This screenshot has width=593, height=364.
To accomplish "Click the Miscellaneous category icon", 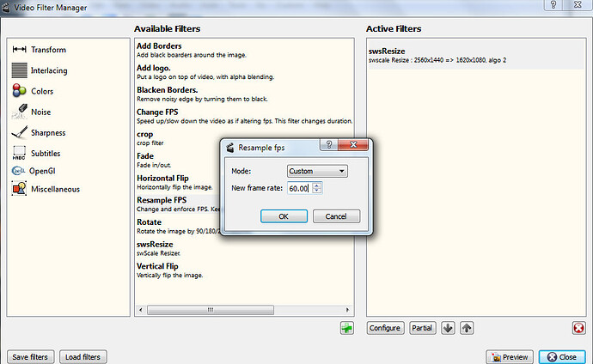I will click(x=19, y=188).
